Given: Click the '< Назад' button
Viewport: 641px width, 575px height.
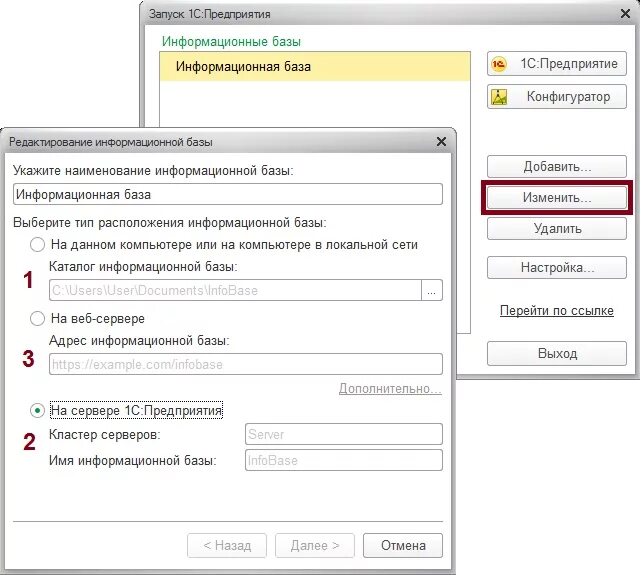Looking at the screenshot, I should pos(227,546).
